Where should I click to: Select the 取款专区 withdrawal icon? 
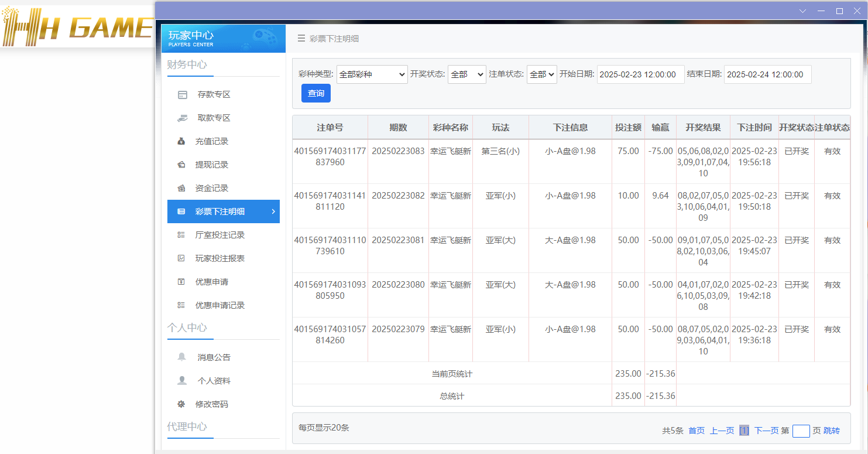coord(182,117)
